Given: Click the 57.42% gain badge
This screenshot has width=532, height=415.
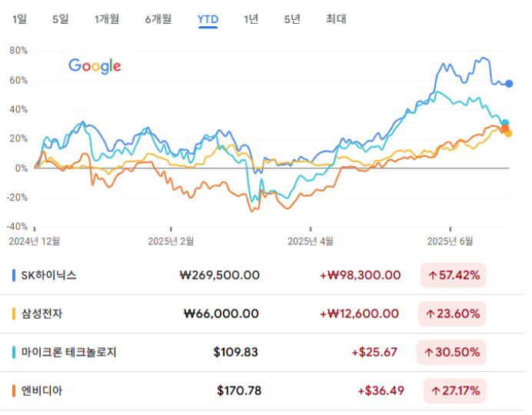Looking at the screenshot, I should coord(454,275).
